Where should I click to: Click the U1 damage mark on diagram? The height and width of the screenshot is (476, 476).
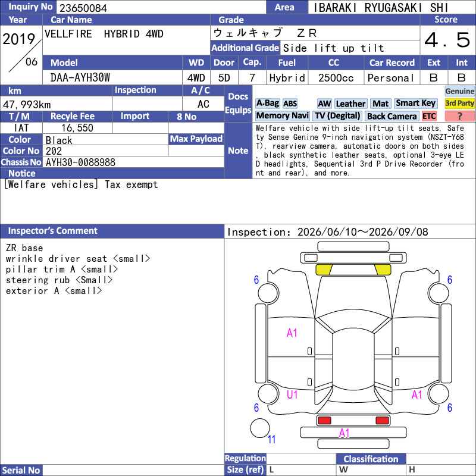click(292, 394)
